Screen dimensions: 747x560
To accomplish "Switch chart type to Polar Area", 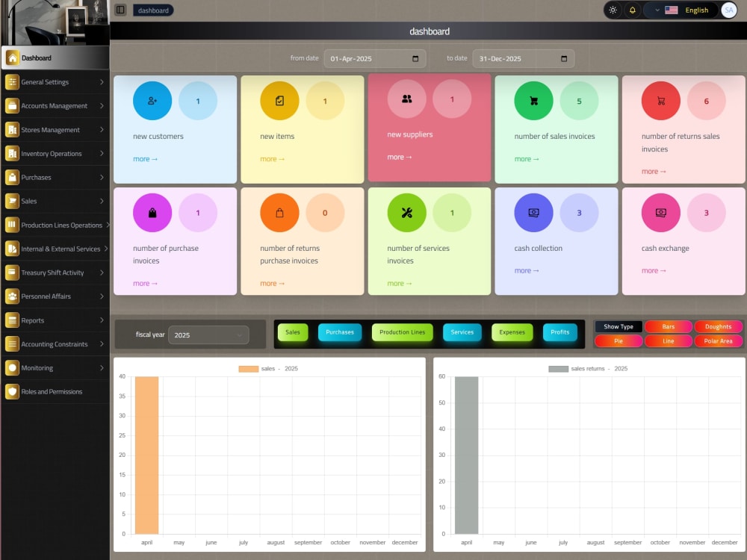I will click(718, 341).
